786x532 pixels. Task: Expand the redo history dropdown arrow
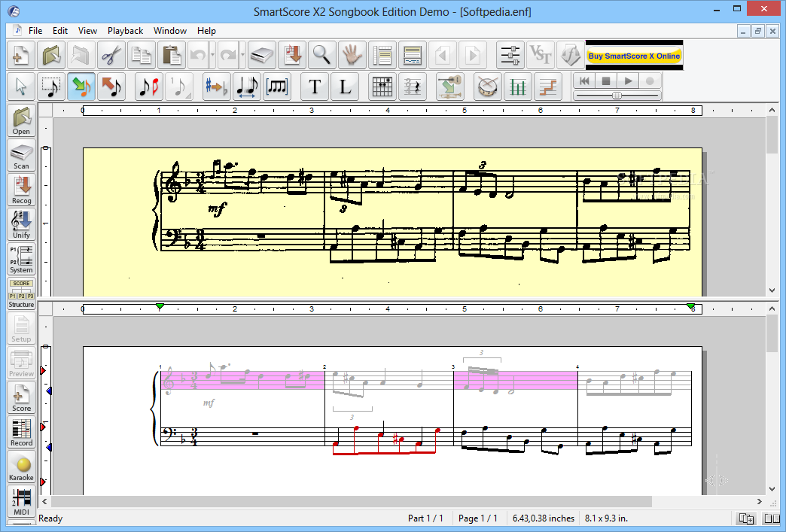click(242, 55)
